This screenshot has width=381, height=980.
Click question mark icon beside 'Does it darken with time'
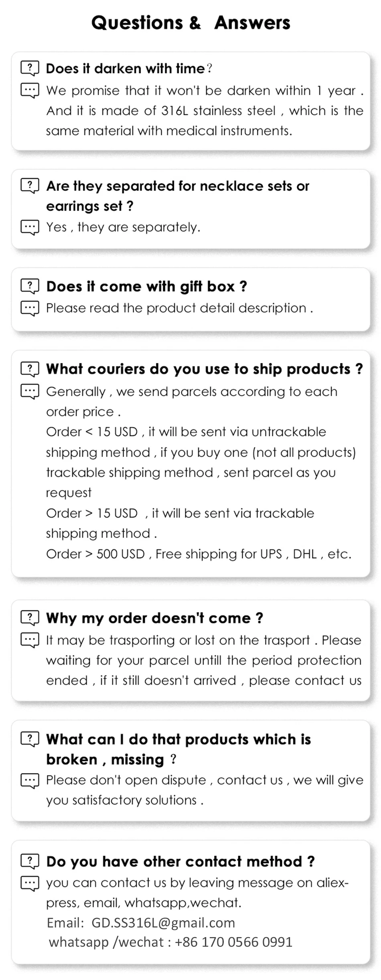[x=30, y=68]
